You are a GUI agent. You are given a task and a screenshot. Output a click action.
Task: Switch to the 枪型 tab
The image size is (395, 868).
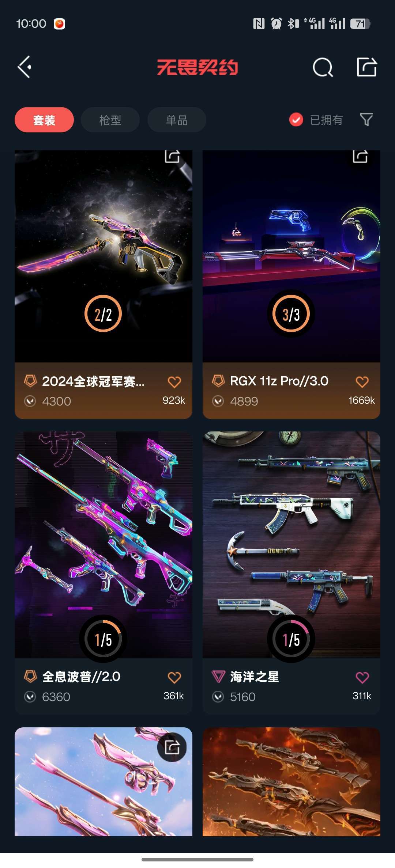(x=110, y=119)
